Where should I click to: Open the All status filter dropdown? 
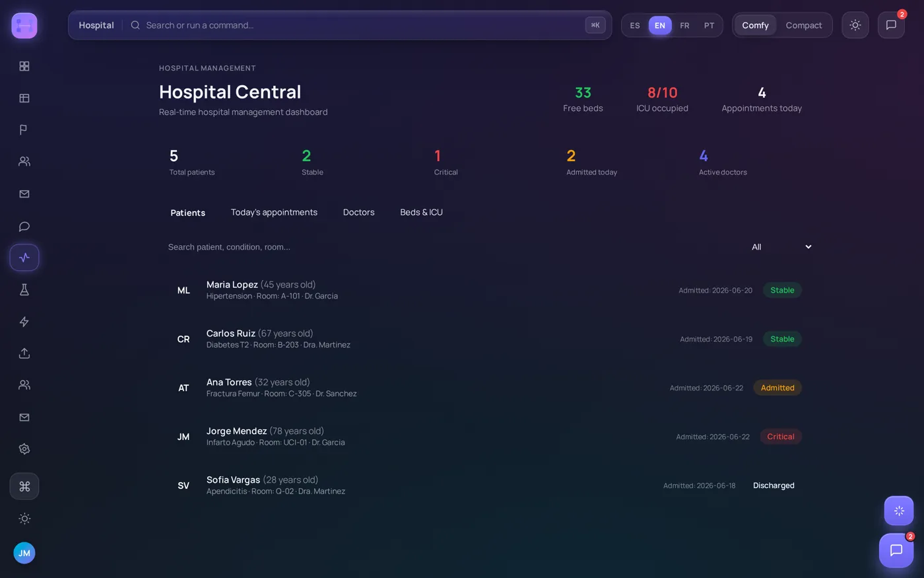pos(781,247)
